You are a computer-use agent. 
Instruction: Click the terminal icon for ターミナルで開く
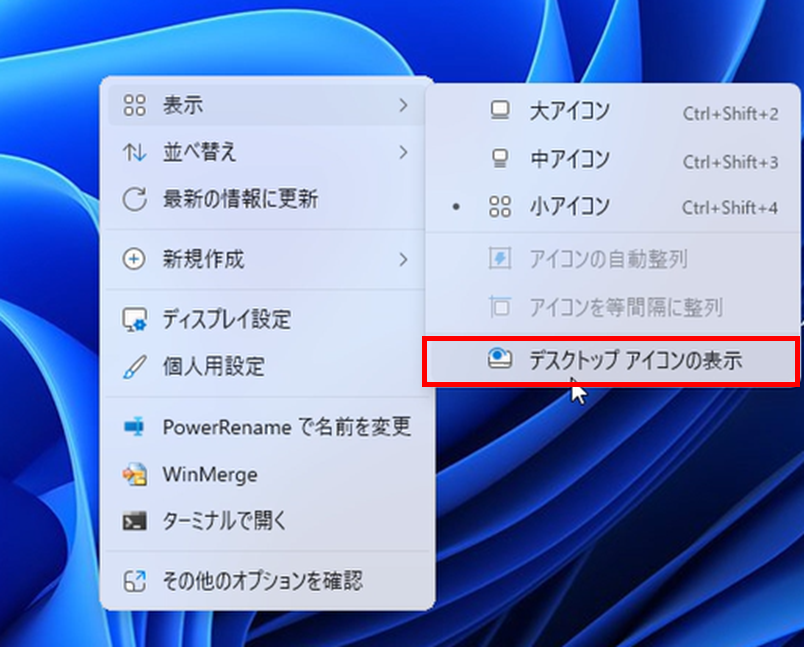[x=134, y=521]
